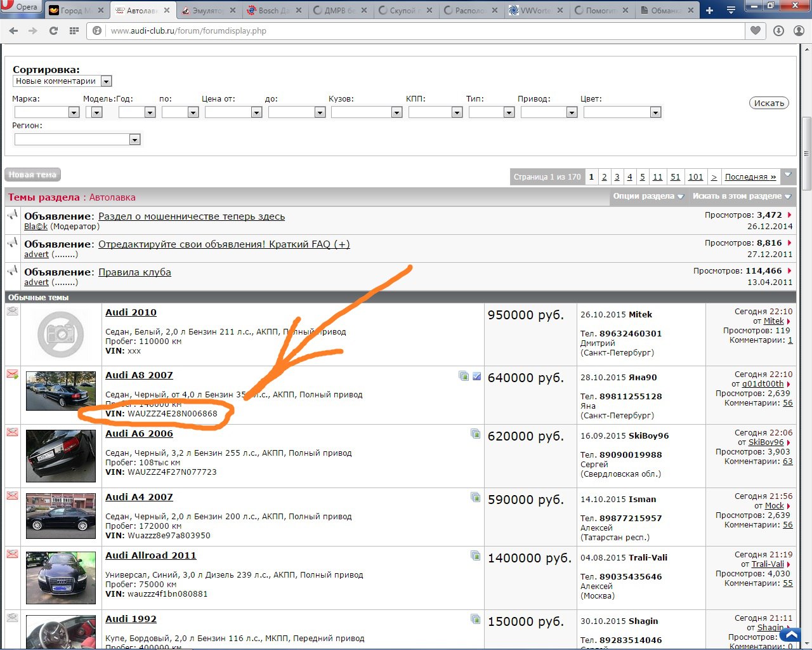
Task: Open the 'Отредактируйте свои объявления!' announcement
Action: coord(224,244)
